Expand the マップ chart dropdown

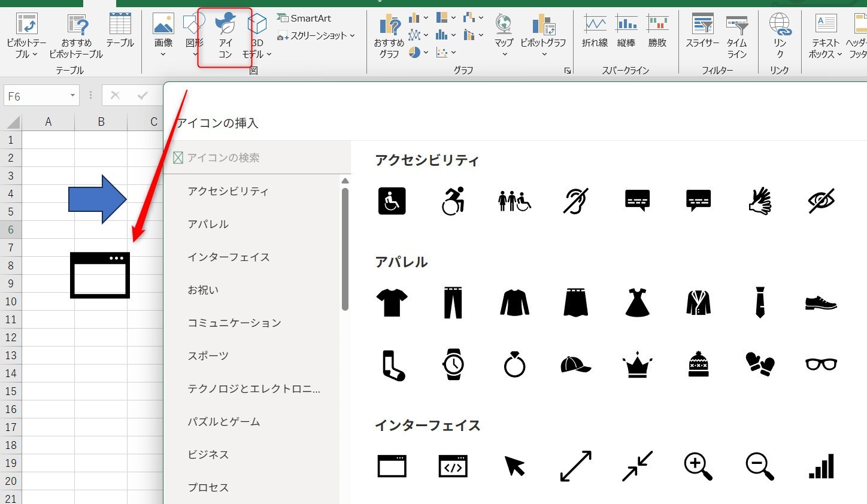[x=504, y=36]
